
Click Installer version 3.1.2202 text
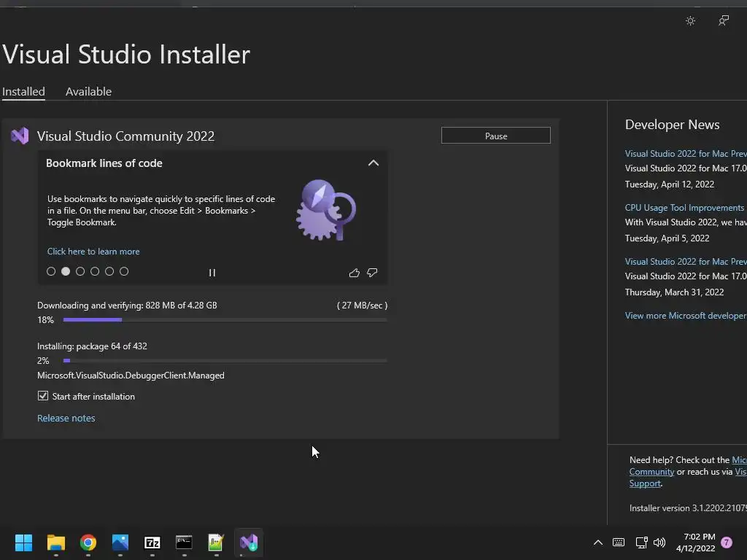click(x=688, y=508)
